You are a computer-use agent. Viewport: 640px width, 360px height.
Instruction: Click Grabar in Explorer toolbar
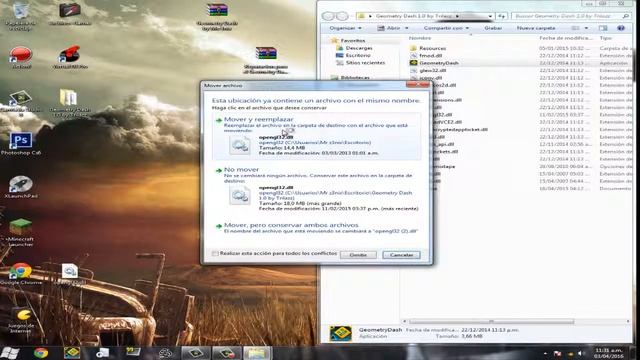493,28
